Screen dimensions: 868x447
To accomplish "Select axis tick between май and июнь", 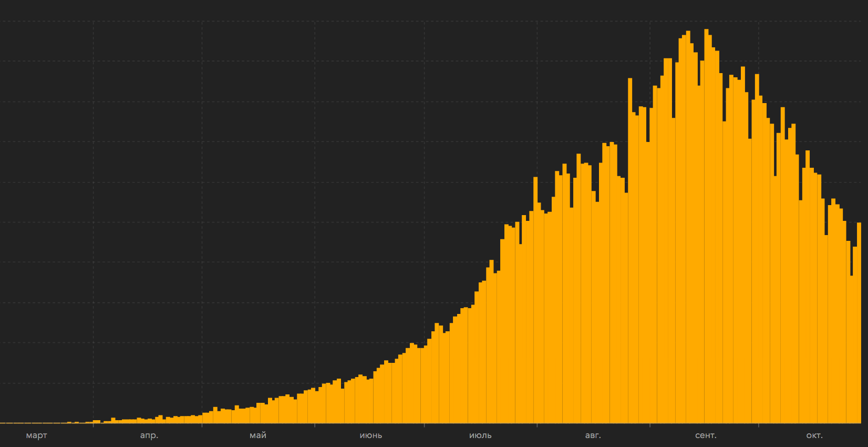I will click(x=315, y=424).
